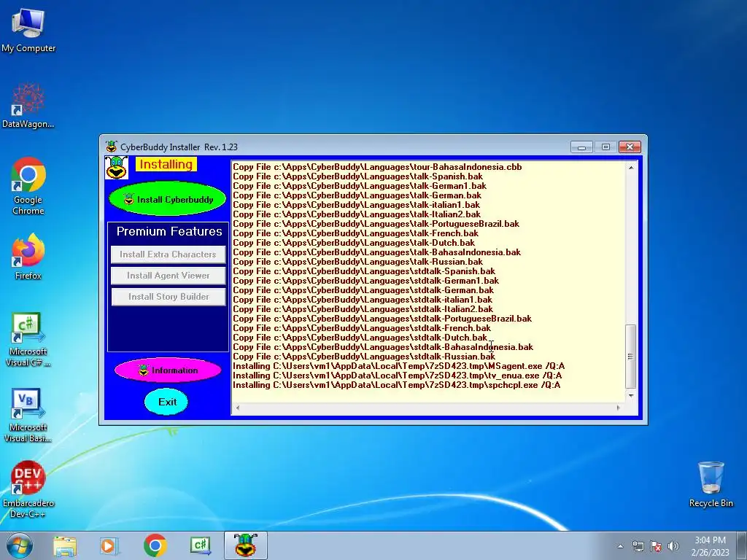The height and width of the screenshot is (560, 747).
Task: Minimize the CyberBuddy Installer window
Action: coord(581,147)
